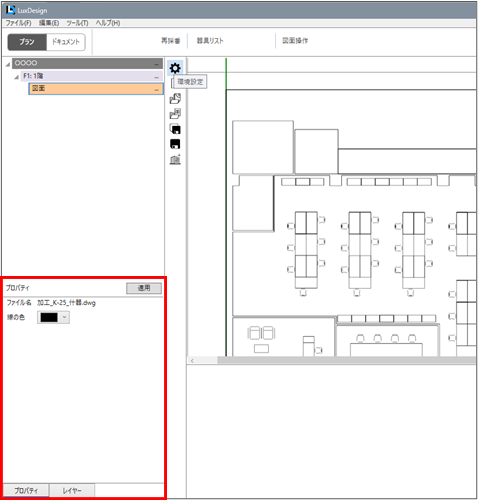Switch to the レイヤー tab

click(x=72, y=490)
